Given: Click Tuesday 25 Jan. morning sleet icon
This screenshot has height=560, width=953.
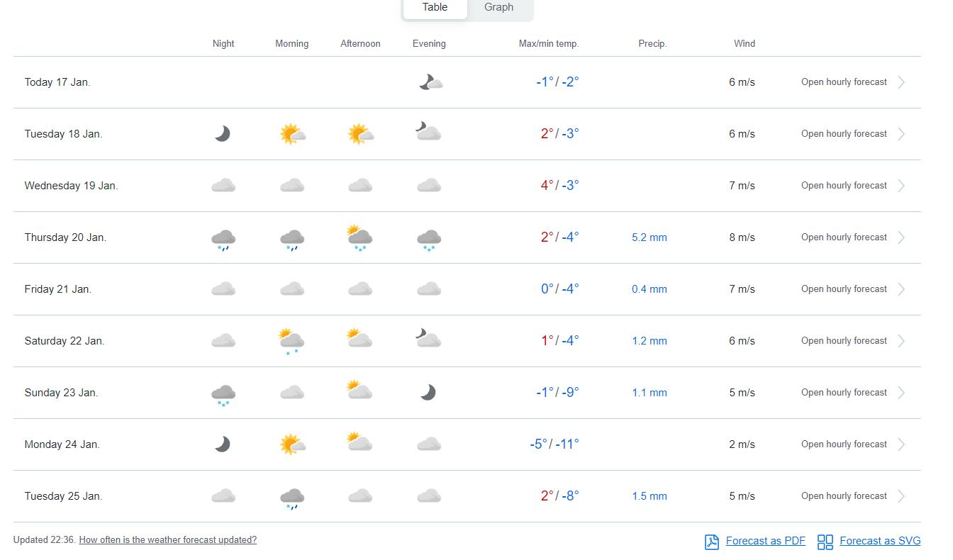Looking at the screenshot, I should 291,498.
